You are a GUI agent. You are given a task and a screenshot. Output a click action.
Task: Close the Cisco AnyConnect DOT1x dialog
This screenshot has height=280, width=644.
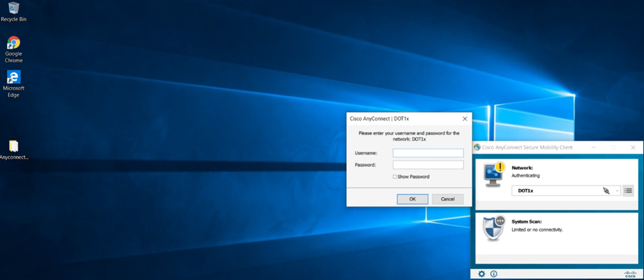tap(465, 118)
